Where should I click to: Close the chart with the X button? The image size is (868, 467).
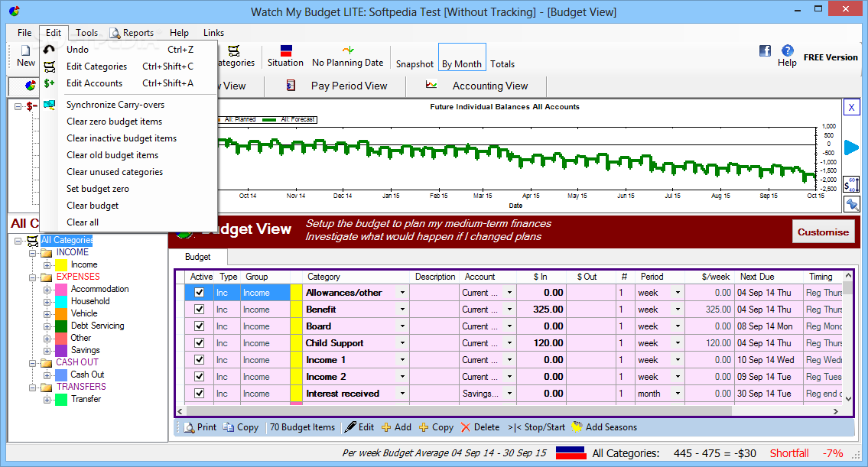(851, 107)
